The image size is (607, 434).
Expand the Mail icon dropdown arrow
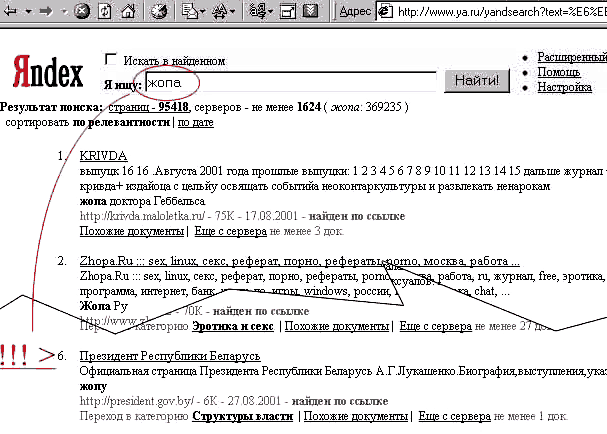(202, 12)
